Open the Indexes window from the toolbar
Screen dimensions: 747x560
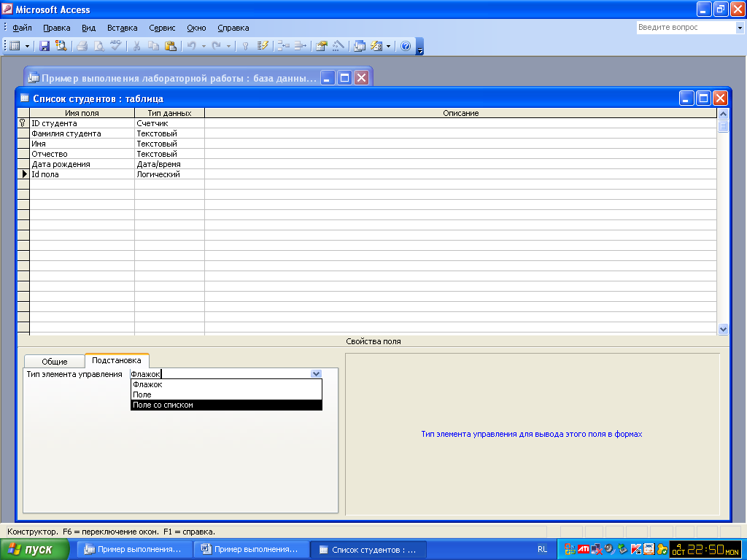pos(263,46)
